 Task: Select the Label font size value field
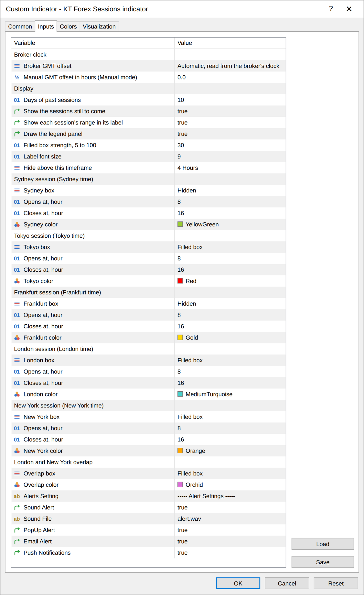[x=230, y=156]
